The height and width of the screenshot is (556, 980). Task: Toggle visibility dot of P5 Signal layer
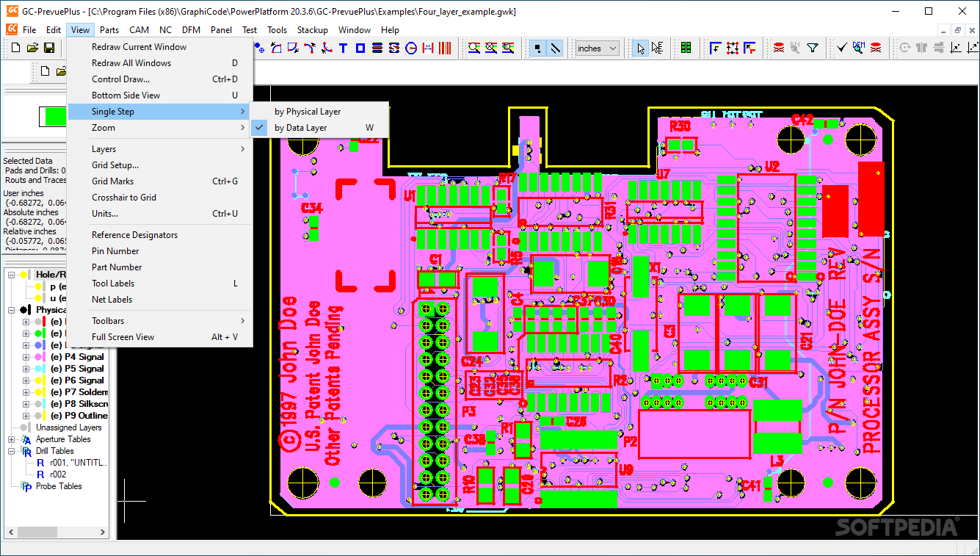click(40, 369)
